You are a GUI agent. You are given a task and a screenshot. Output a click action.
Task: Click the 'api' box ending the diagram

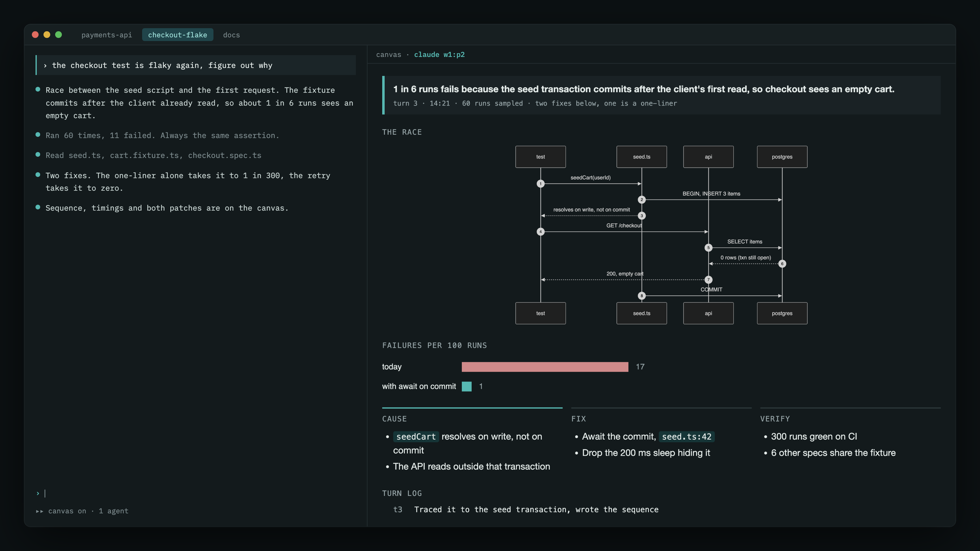pyautogui.click(x=708, y=313)
